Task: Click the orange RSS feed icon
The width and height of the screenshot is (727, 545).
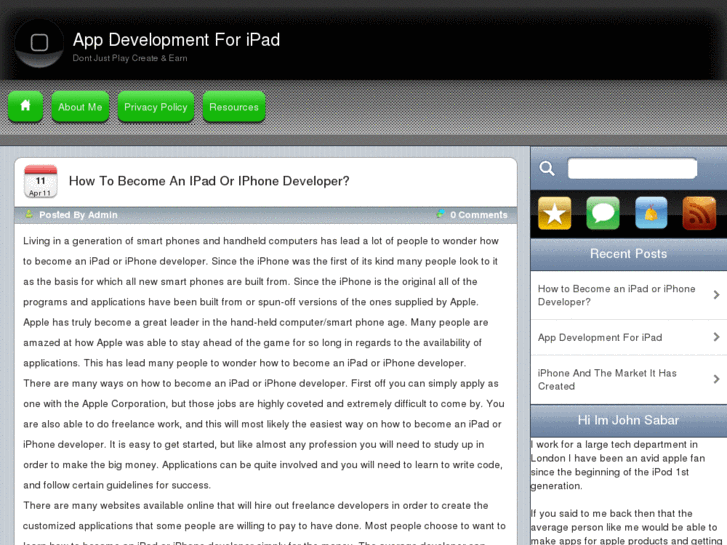Action: [699, 213]
